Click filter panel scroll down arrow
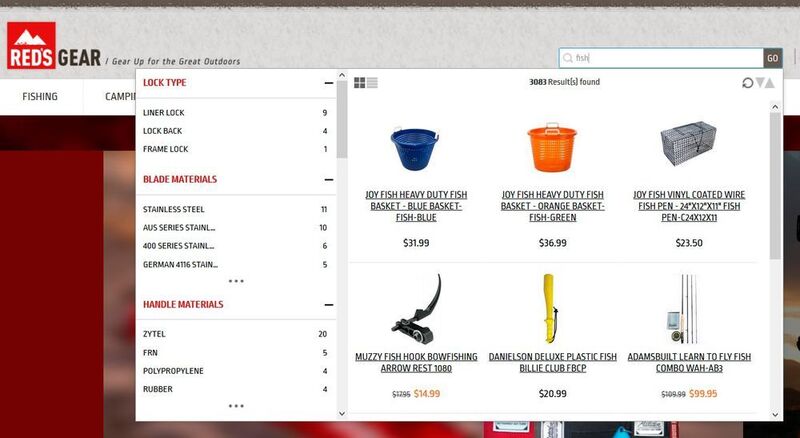Viewport: 800px width, 438px height. tap(342, 414)
